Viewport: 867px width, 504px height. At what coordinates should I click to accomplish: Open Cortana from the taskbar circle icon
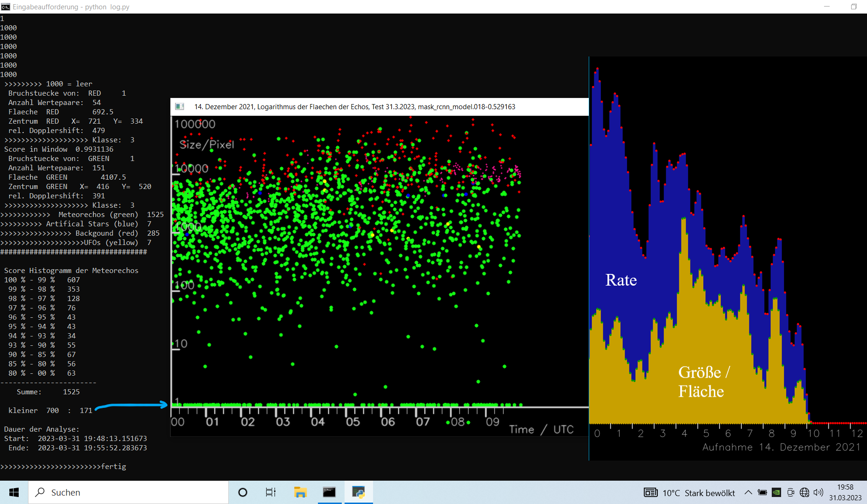tap(243, 492)
